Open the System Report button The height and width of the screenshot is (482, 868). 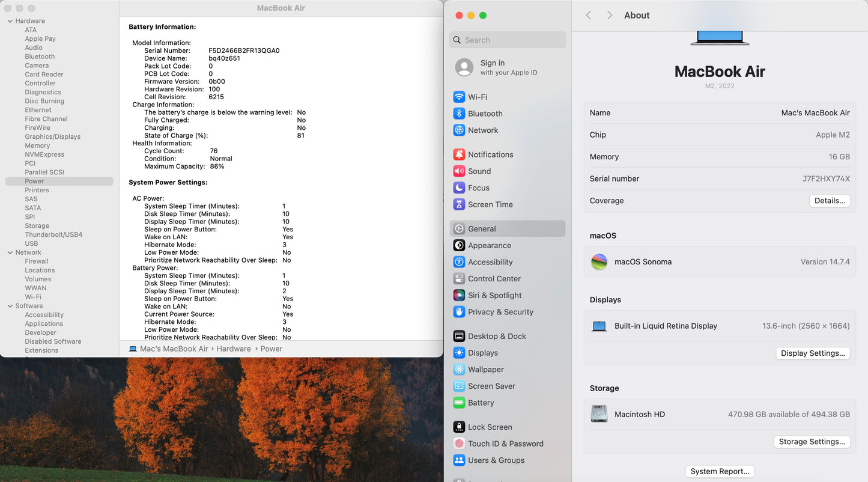click(x=720, y=471)
